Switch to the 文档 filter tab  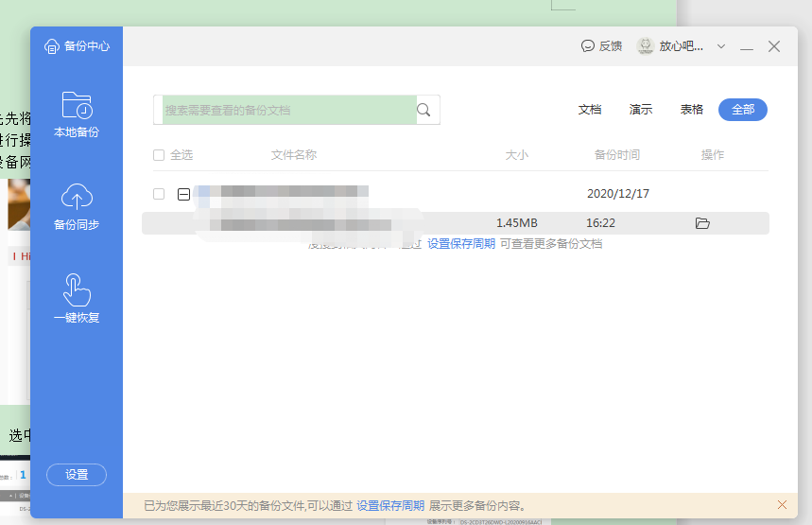(590, 110)
